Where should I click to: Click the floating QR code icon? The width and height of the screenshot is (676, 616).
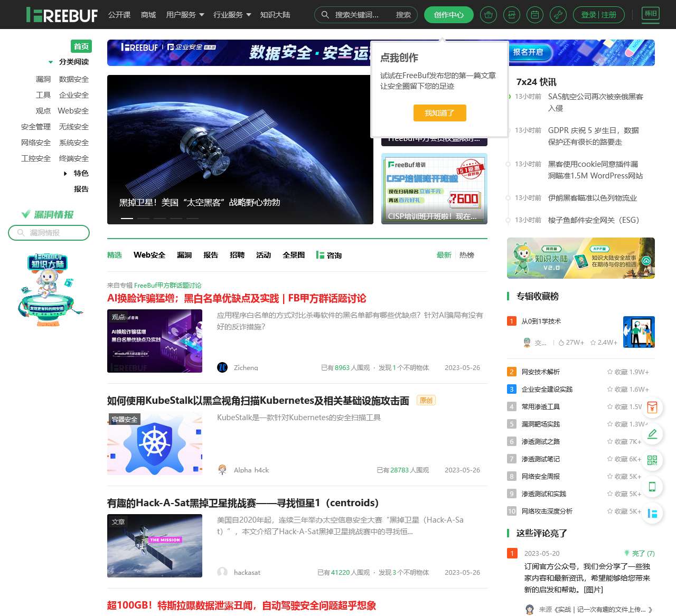pos(652,460)
